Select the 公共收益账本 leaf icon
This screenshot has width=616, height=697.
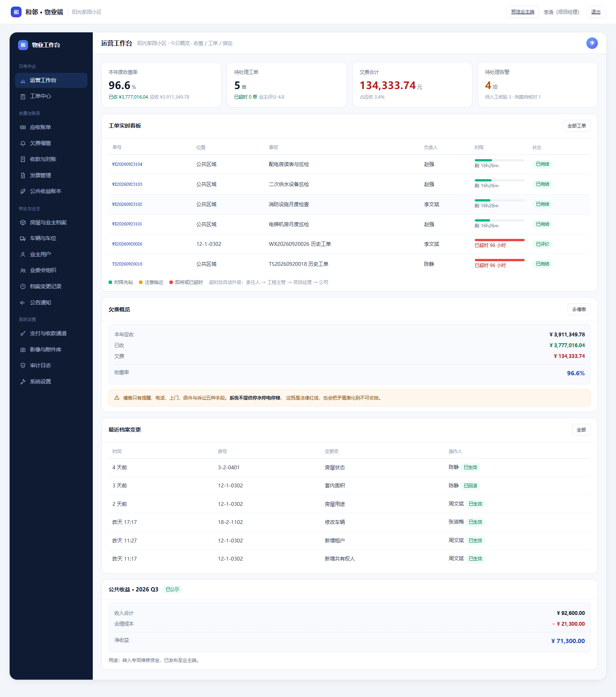click(x=23, y=191)
